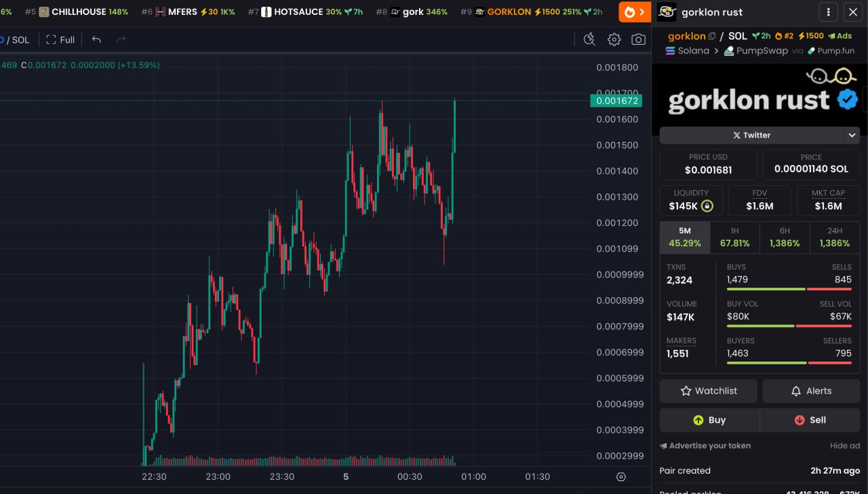Viewport: 868px width, 494px height.
Task: Open the three-dot options menu
Action: (x=828, y=12)
